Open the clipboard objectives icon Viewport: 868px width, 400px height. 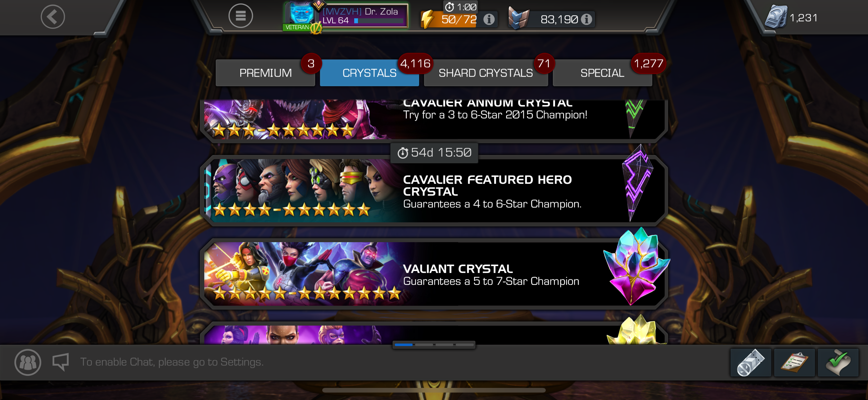tap(794, 362)
